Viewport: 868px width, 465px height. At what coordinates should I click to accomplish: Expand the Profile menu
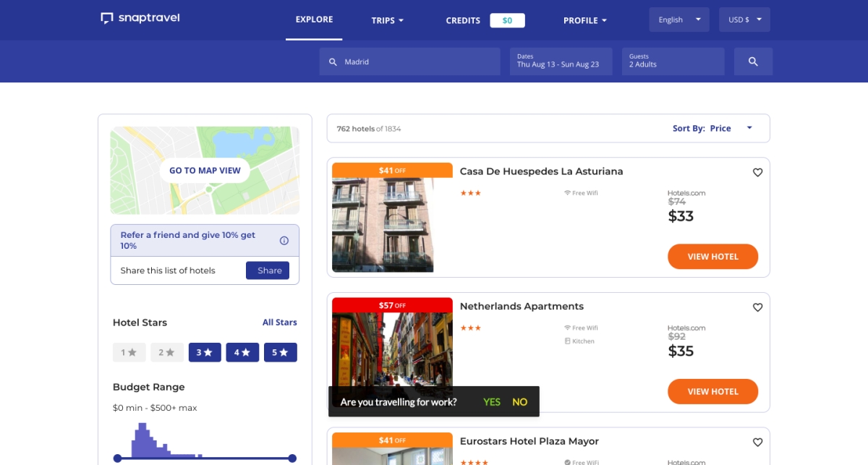585,20
